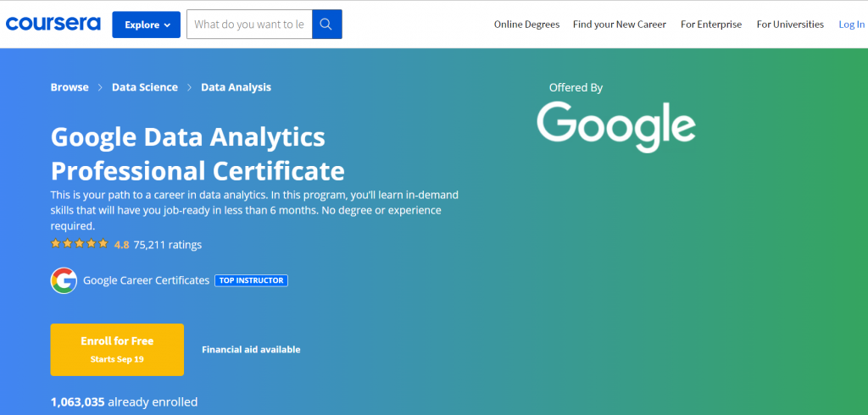Click the Log In link

coord(851,25)
